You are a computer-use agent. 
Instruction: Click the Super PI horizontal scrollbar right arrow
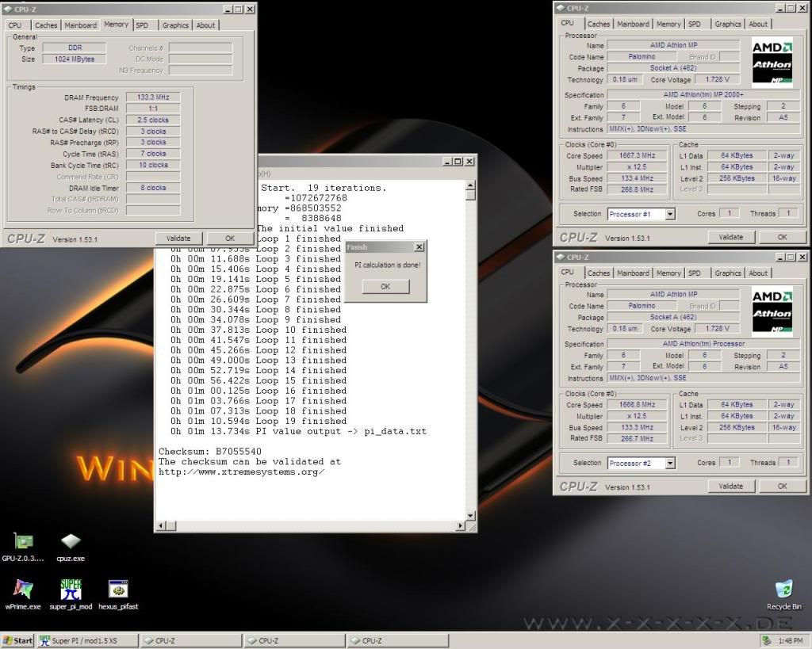pos(461,526)
